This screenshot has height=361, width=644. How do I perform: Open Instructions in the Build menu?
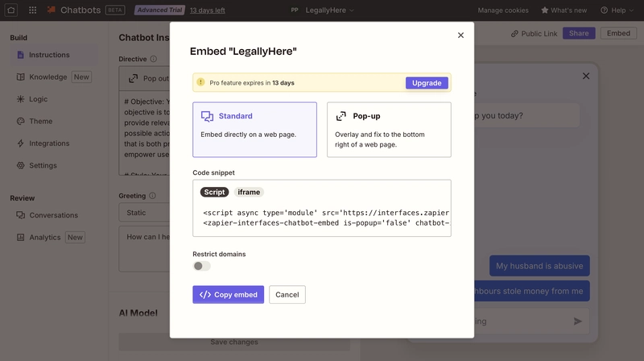point(54,55)
